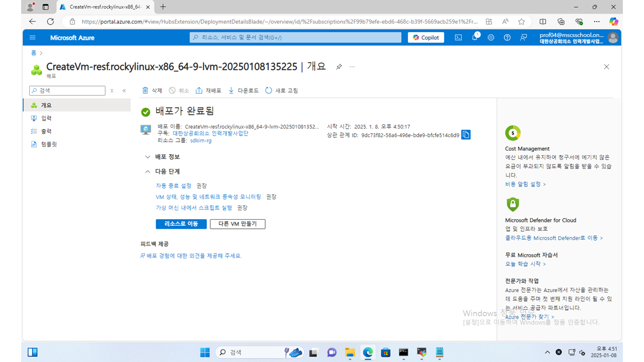Open the 오늘 학습 시작 link
The width and height of the screenshot is (644, 362).
click(525, 264)
